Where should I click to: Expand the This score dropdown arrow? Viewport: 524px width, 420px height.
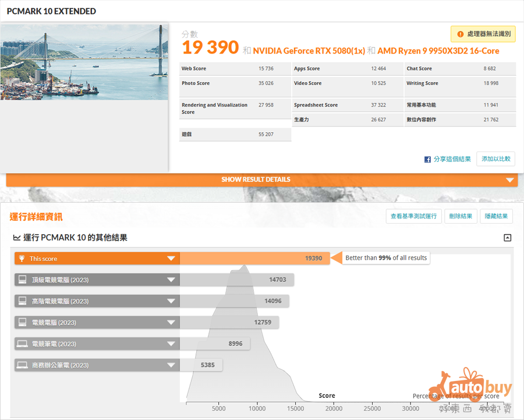tap(171, 259)
